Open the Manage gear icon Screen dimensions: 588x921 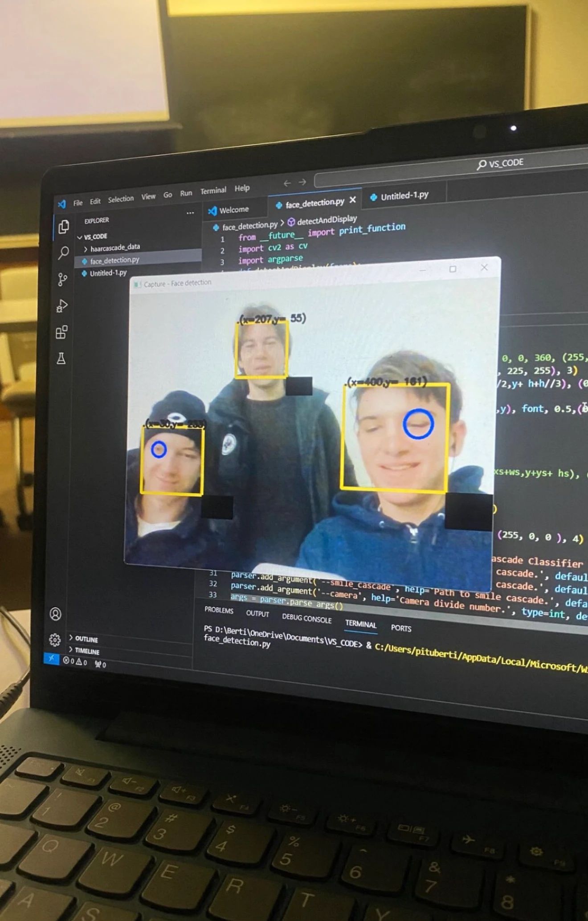coord(55,640)
